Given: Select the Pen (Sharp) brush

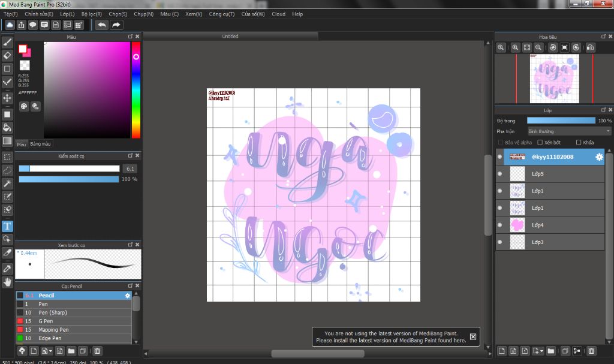Looking at the screenshot, I should click(x=74, y=312).
